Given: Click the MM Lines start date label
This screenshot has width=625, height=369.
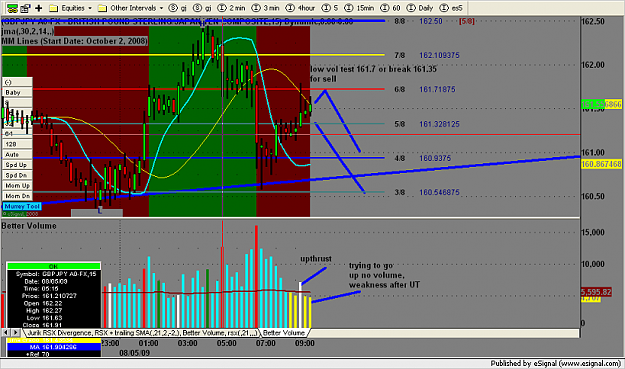Looking at the screenshot, I should (75, 41).
